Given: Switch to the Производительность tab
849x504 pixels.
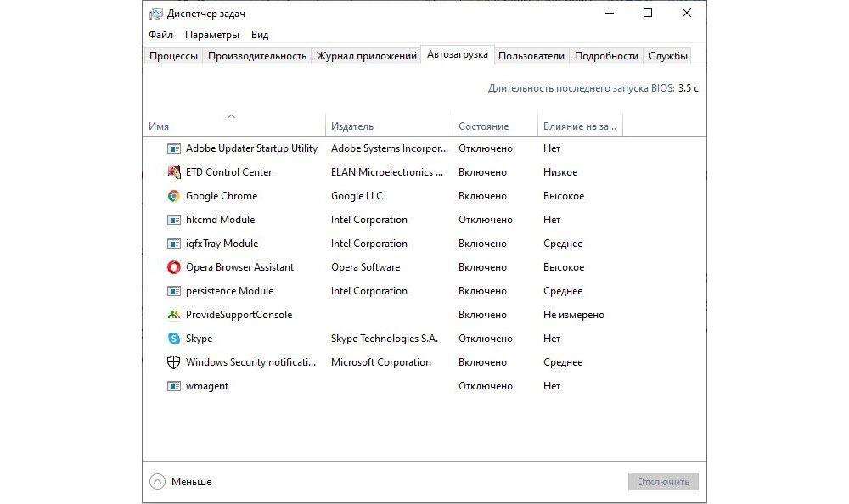Looking at the screenshot, I should (257, 56).
